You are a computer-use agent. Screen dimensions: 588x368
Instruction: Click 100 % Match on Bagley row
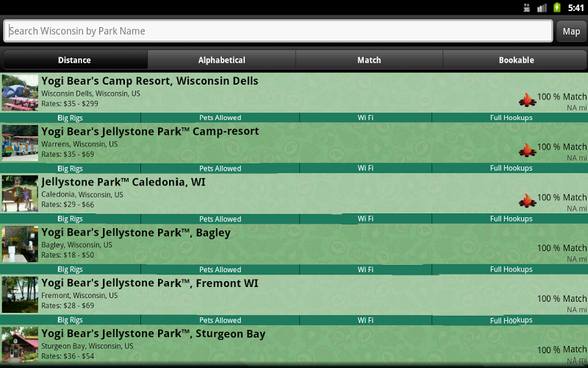tap(562, 248)
